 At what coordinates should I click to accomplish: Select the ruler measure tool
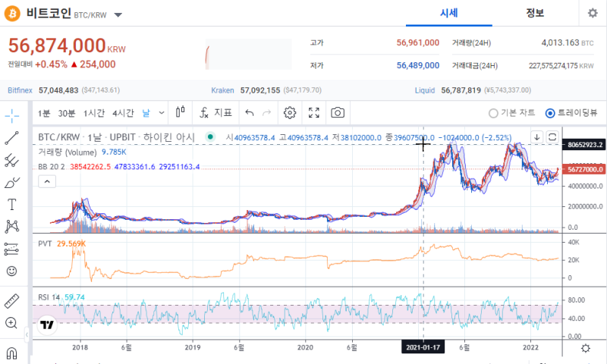[12, 301]
